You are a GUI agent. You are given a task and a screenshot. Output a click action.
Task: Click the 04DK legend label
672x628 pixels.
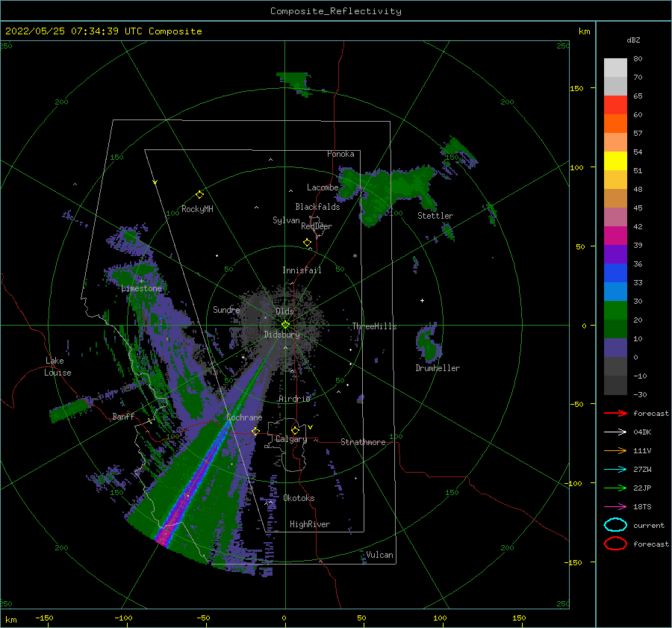[x=642, y=432]
